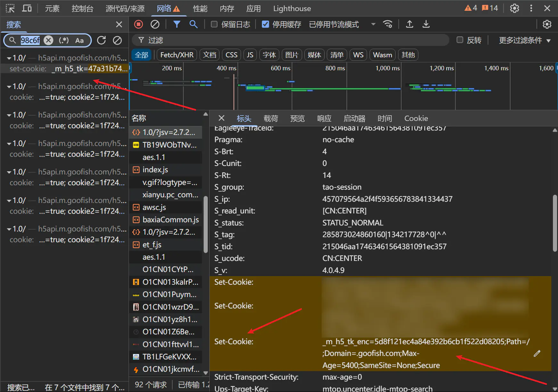Open network conditions wifi icon
558x392 pixels.
coord(388,24)
